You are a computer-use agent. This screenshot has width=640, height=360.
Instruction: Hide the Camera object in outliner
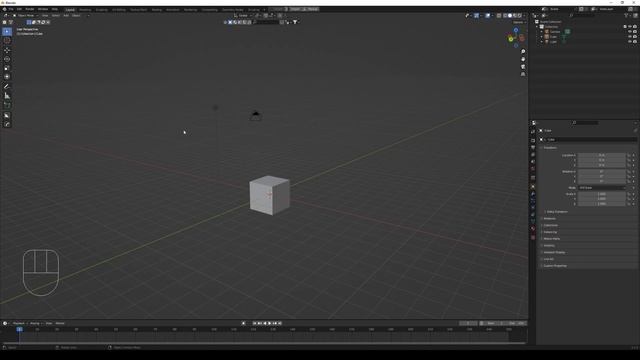point(630,31)
